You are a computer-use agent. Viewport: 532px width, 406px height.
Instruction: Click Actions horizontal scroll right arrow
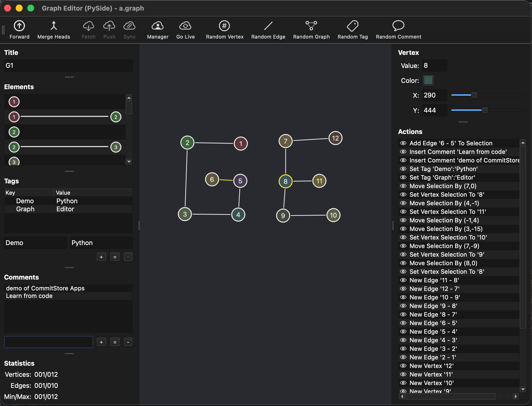[516, 396]
